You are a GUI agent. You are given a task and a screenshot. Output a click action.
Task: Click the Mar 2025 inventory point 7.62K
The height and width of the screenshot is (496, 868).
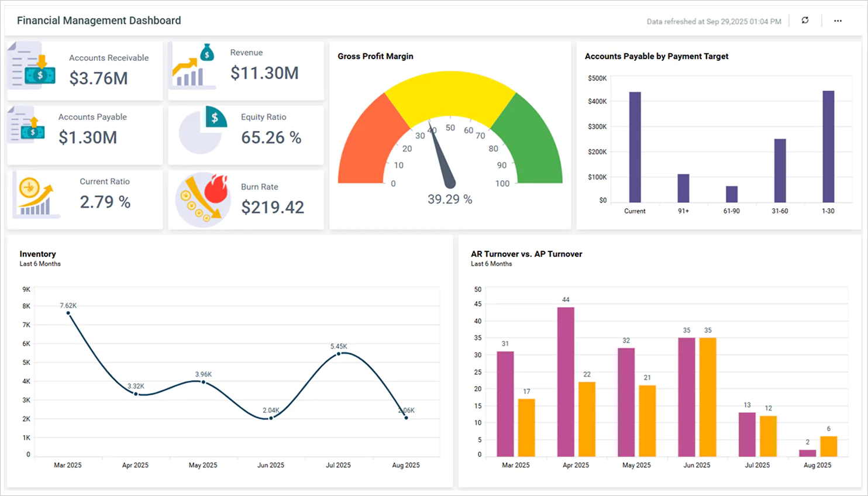[68, 313]
